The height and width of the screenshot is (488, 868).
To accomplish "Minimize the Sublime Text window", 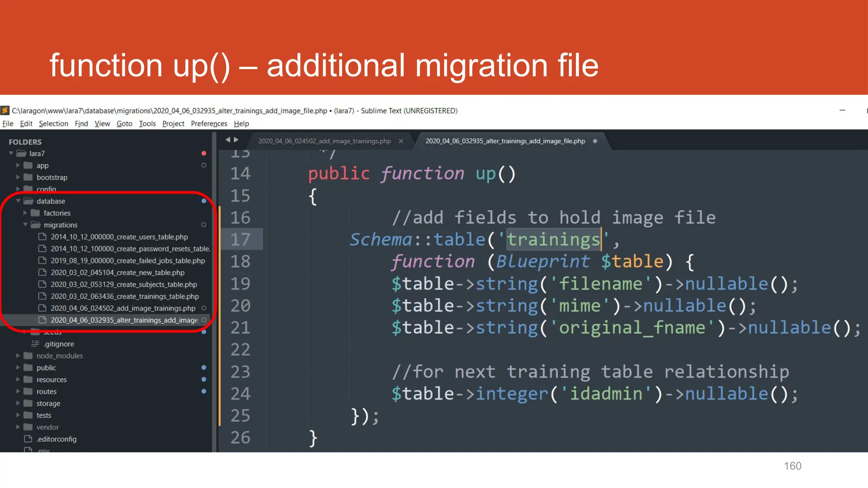I will [x=842, y=110].
